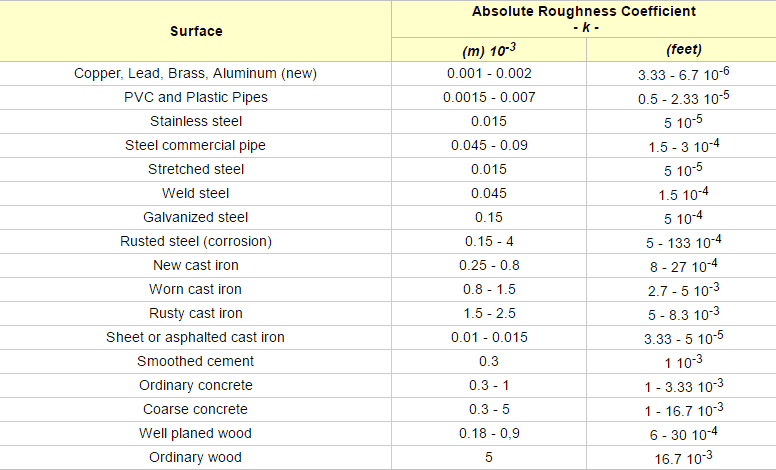Select the Steel commercial pipe cell
This screenshot has width=776, height=470.
tap(195, 146)
